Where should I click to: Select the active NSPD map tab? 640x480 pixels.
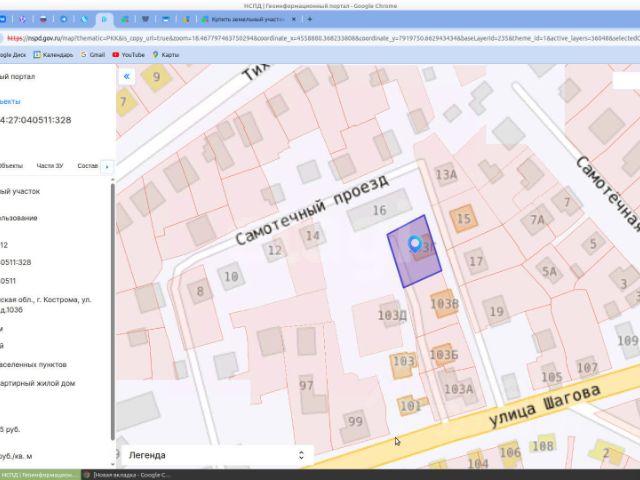104,19
